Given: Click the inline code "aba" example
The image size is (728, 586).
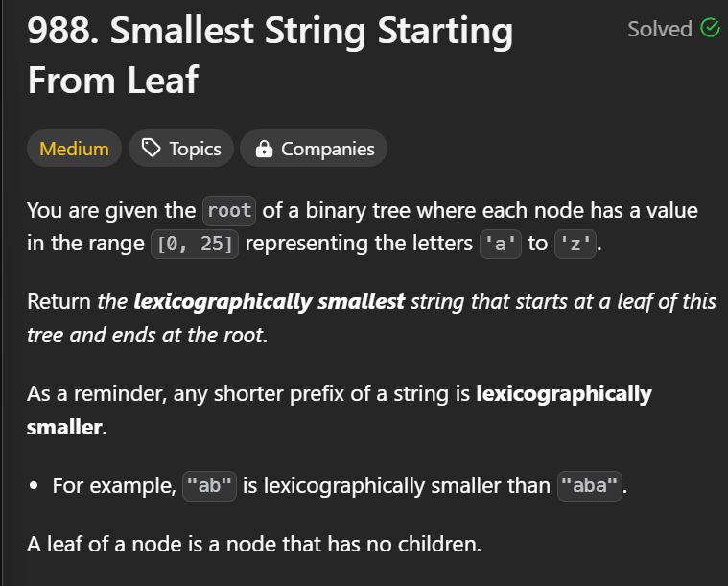Looking at the screenshot, I should [x=590, y=486].
